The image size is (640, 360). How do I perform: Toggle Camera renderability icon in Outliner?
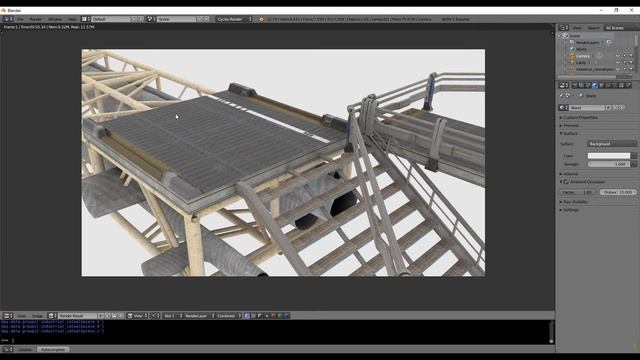[631, 56]
